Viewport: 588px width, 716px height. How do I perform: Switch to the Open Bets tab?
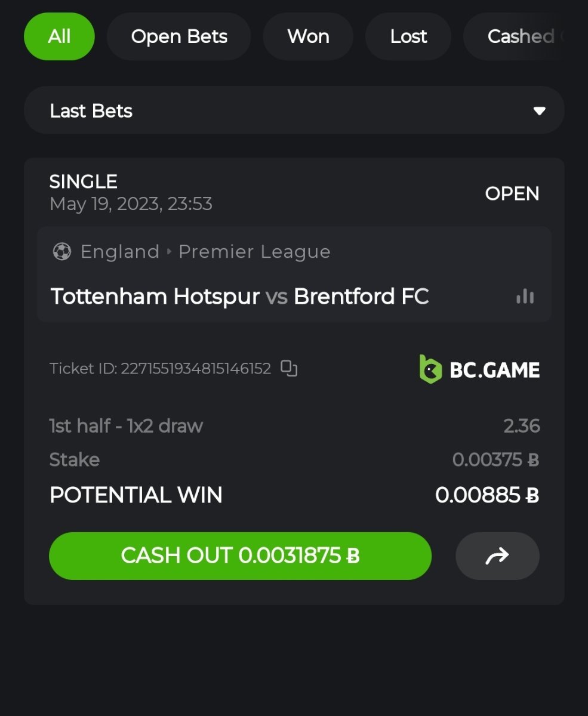click(179, 36)
